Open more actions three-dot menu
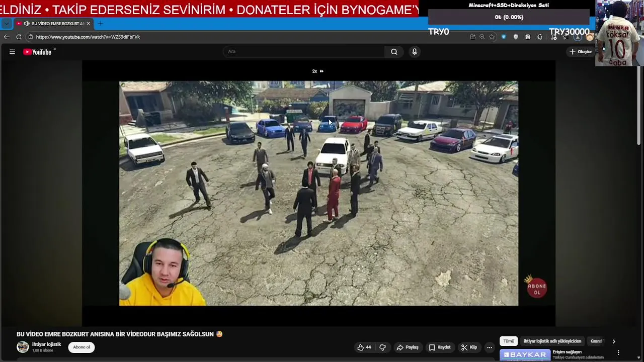The image size is (644, 362). [490, 347]
